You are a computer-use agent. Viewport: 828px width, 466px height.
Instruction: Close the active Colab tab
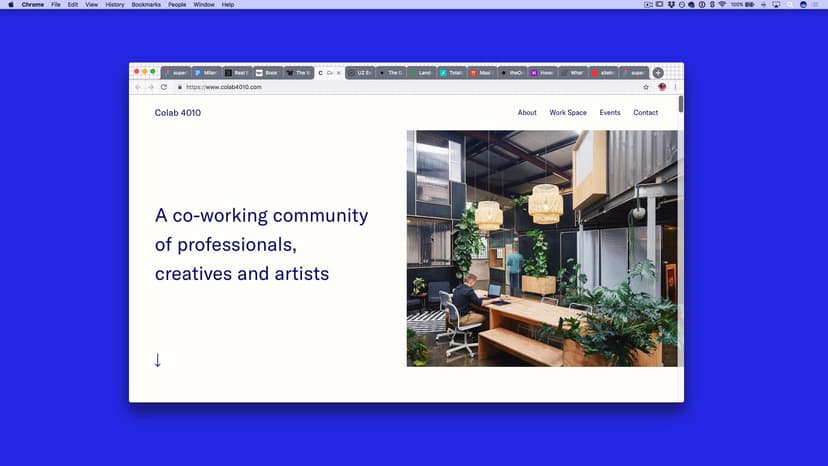coord(339,73)
